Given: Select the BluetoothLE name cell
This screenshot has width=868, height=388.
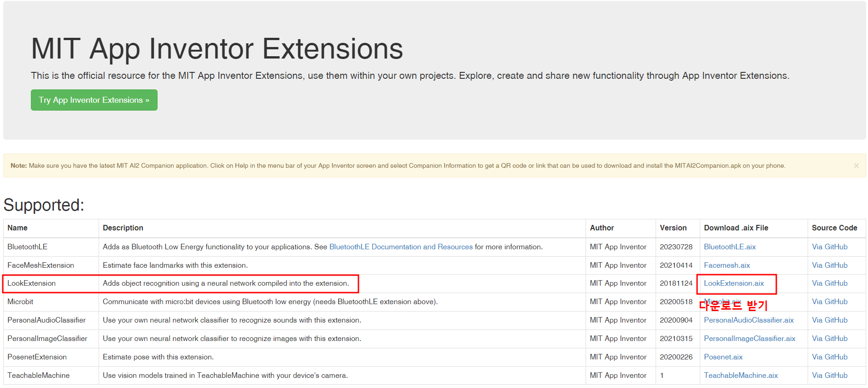Looking at the screenshot, I should (51, 247).
